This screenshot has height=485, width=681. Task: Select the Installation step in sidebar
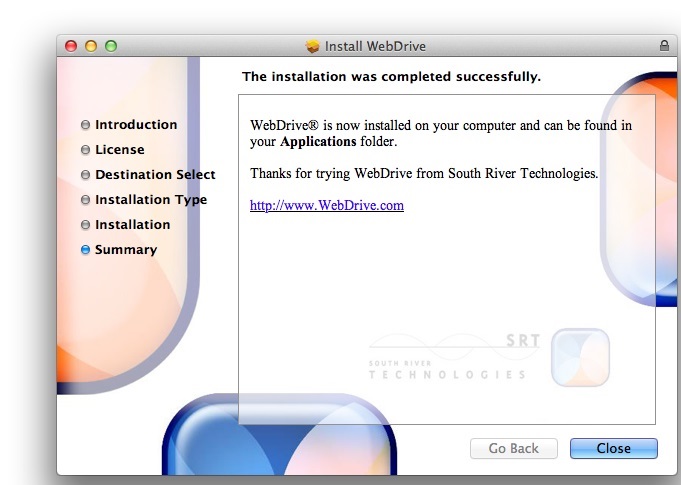click(132, 224)
